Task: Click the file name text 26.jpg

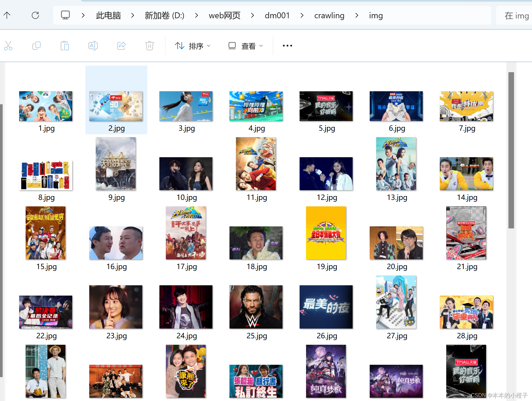Action: pyautogui.click(x=327, y=336)
